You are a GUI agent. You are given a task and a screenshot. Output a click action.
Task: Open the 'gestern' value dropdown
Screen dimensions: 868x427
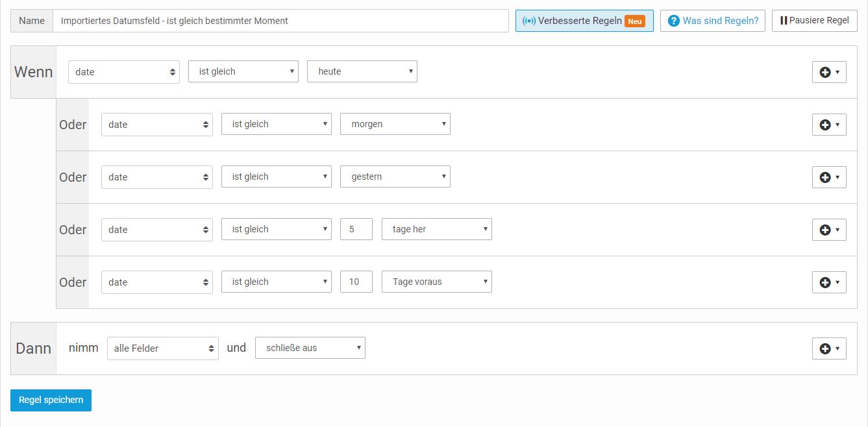pyautogui.click(x=395, y=177)
